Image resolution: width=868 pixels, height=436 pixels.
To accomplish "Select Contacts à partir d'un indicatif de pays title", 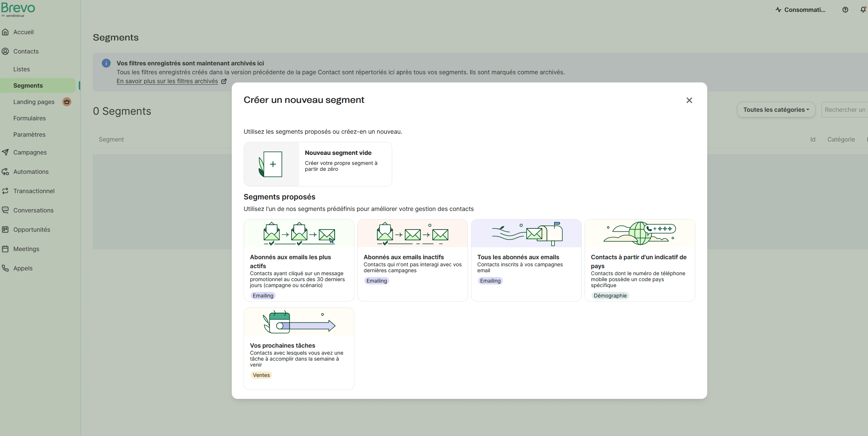I will tap(639, 261).
